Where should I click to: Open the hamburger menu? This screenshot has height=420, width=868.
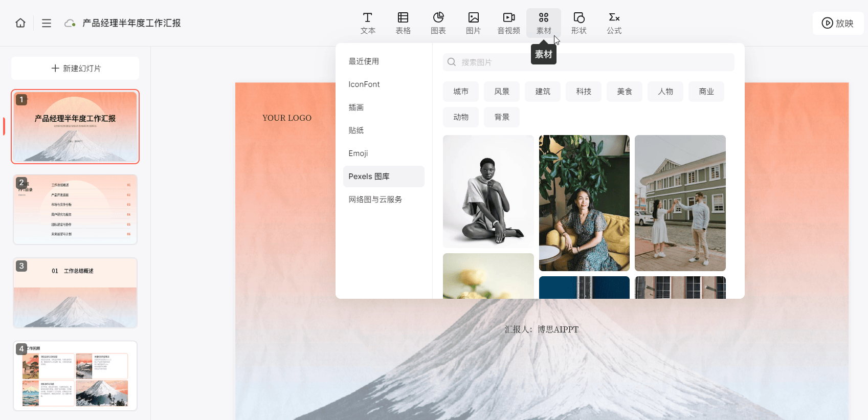click(47, 23)
